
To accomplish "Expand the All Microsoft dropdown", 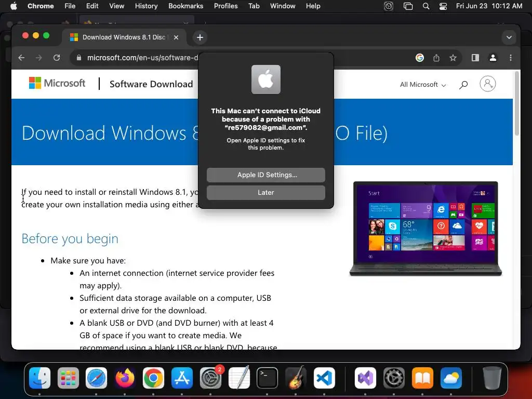I will pos(423,85).
